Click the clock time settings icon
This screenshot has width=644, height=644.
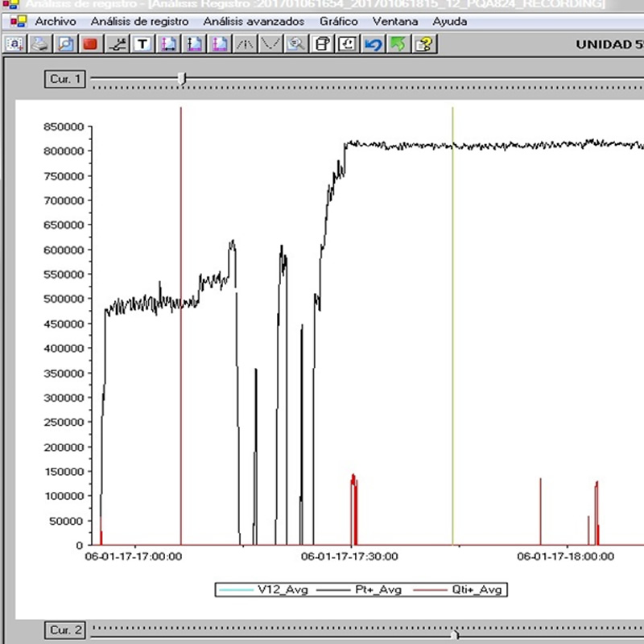pos(348,44)
